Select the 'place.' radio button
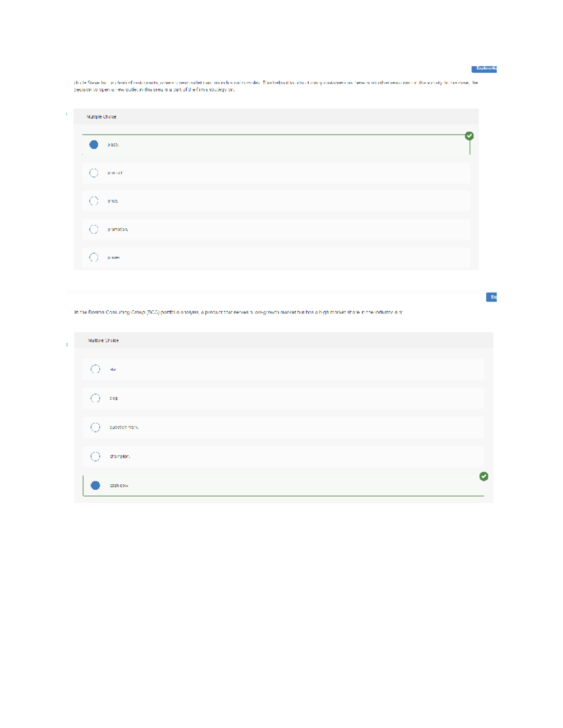 click(94, 144)
